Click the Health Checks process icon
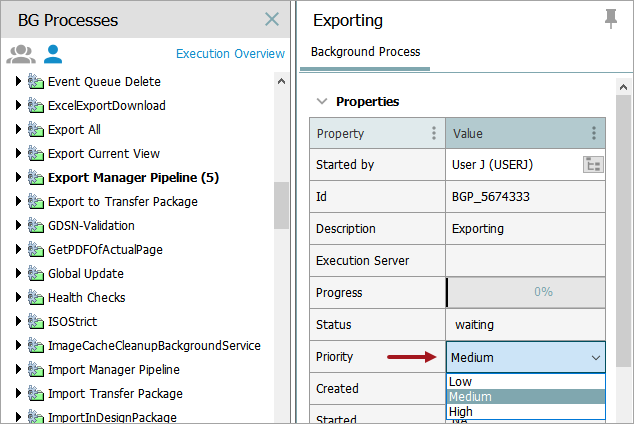The width and height of the screenshot is (634, 424). (36, 298)
